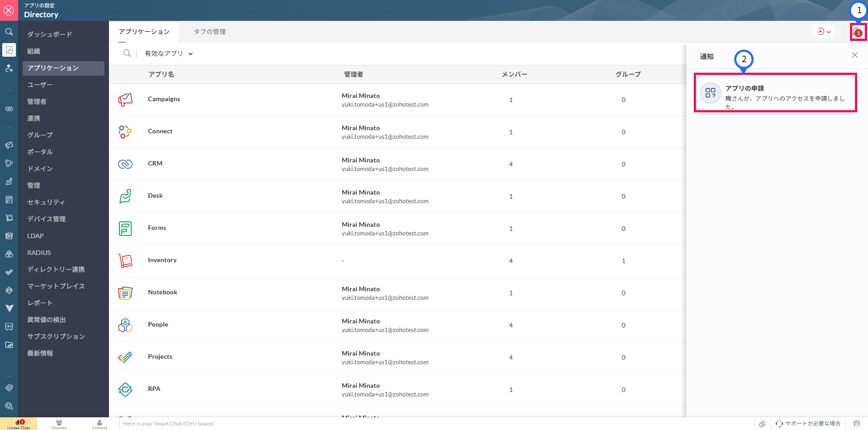The width and height of the screenshot is (868, 430).
Task: Expand the 有効なアプリ filter dropdown
Action: (x=169, y=54)
